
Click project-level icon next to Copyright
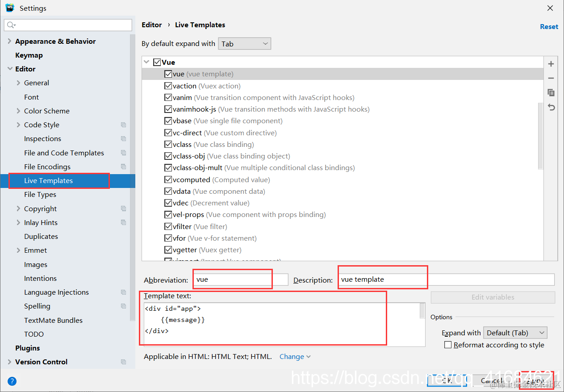point(124,209)
